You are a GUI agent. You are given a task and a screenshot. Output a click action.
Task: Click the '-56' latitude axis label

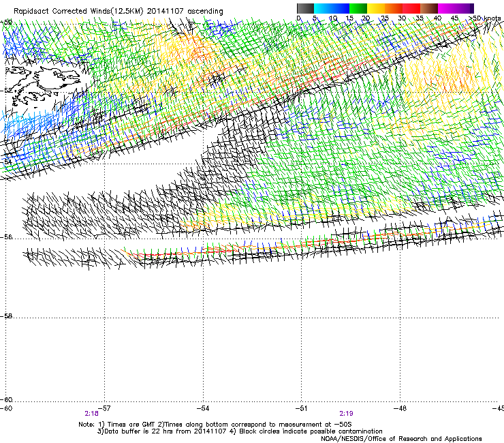coord(6,237)
